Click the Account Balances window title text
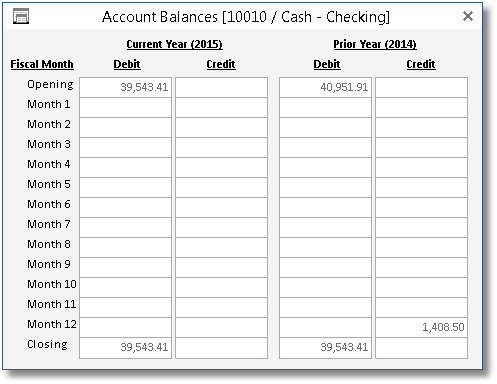Screen dimensions: 497x384 (x=246, y=17)
